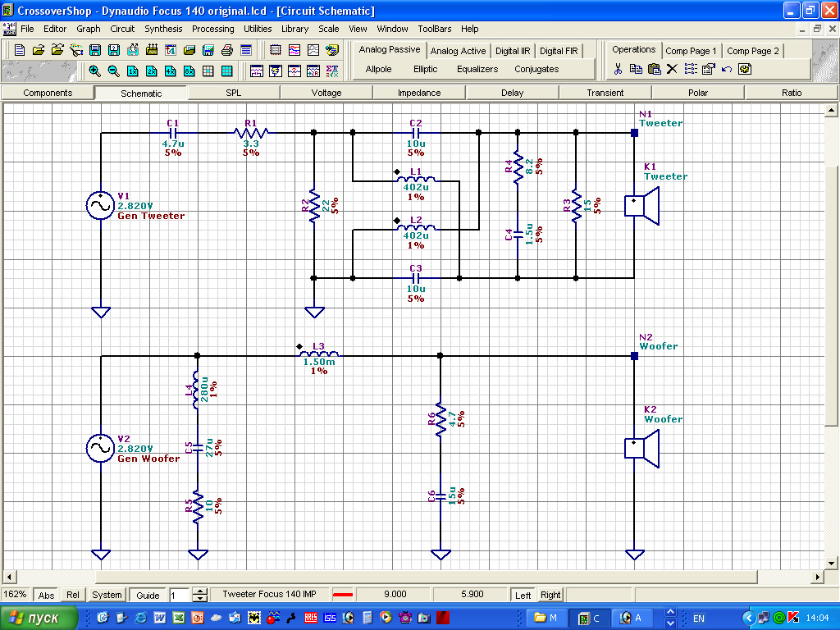
Task: Click the Undo arrow icon
Action: point(727,69)
